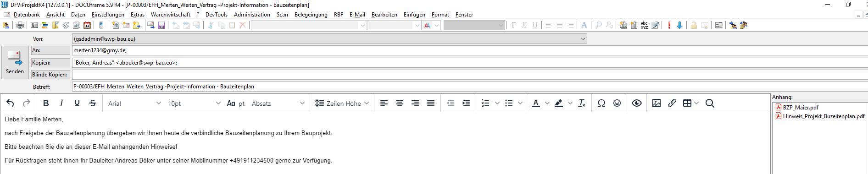Open the E-Mail menu
Image resolution: width=868 pixels, height=174 pixels.
pyautogui.click(x=357, y=15)
